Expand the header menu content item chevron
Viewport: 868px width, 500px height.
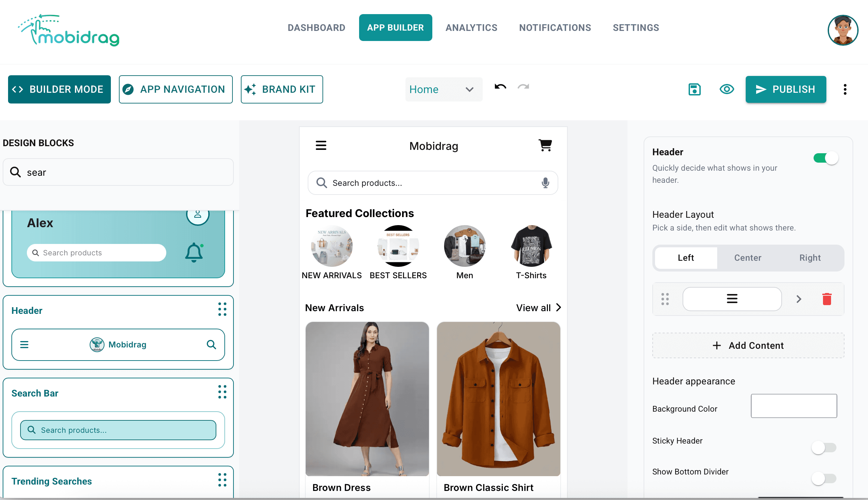tap(799, 299)
